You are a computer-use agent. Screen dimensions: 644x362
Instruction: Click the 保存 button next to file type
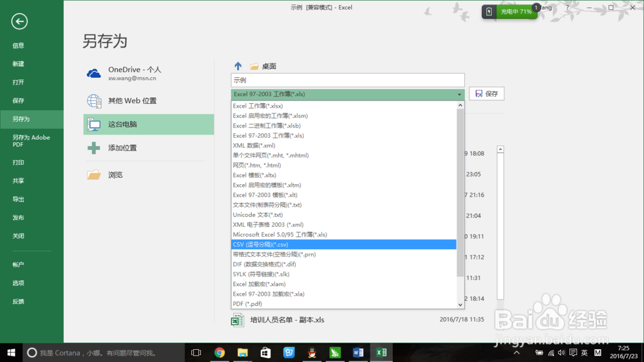(x=487, y=93)
